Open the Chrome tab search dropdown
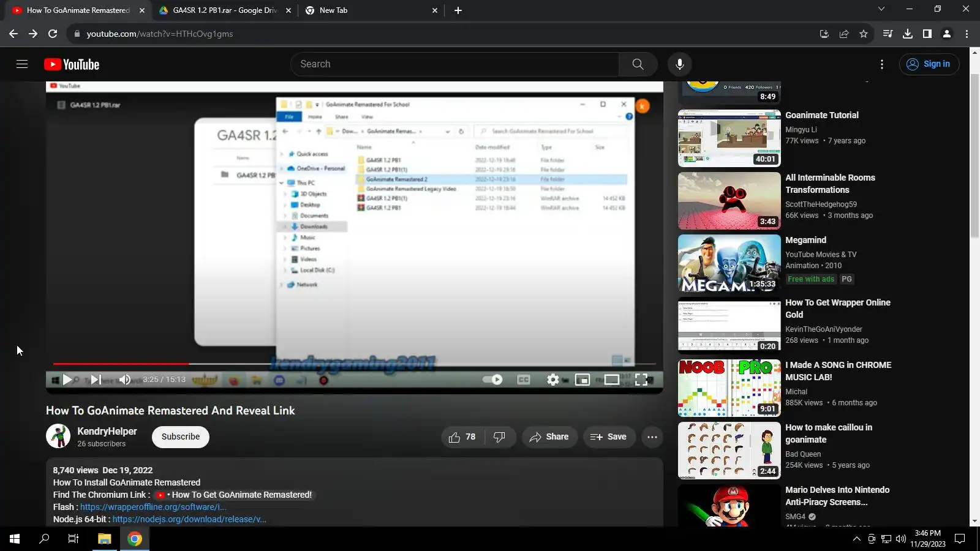Screen dimensions: 980x551 [x=881, y=9]
